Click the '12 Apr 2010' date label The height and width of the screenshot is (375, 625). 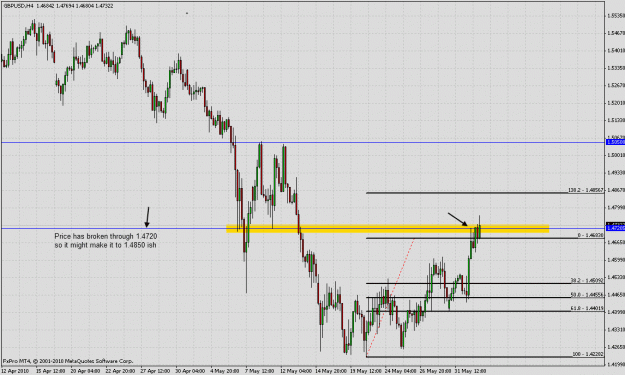tap(16, 371)
